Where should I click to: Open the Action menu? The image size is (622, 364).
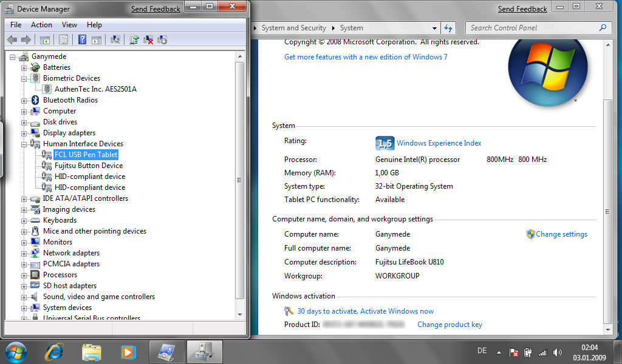pos(41,24)
